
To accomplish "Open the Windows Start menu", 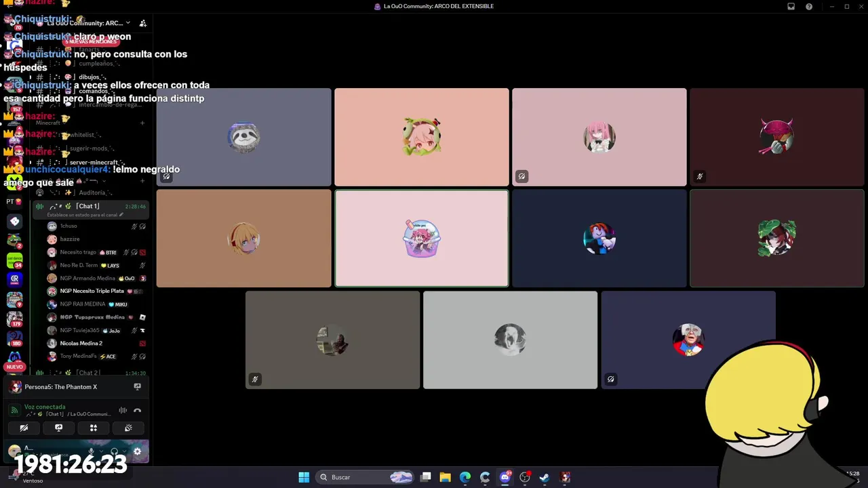I will [x=304, y=477].
